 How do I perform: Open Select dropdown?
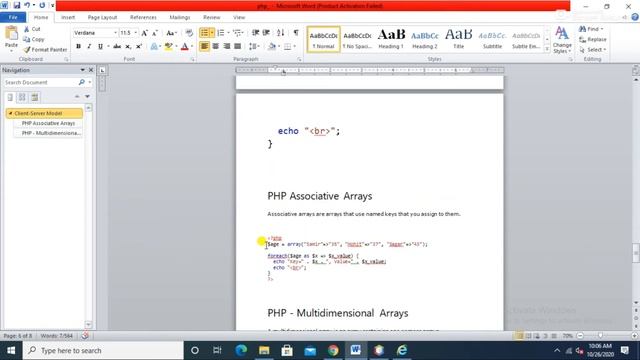593,50
